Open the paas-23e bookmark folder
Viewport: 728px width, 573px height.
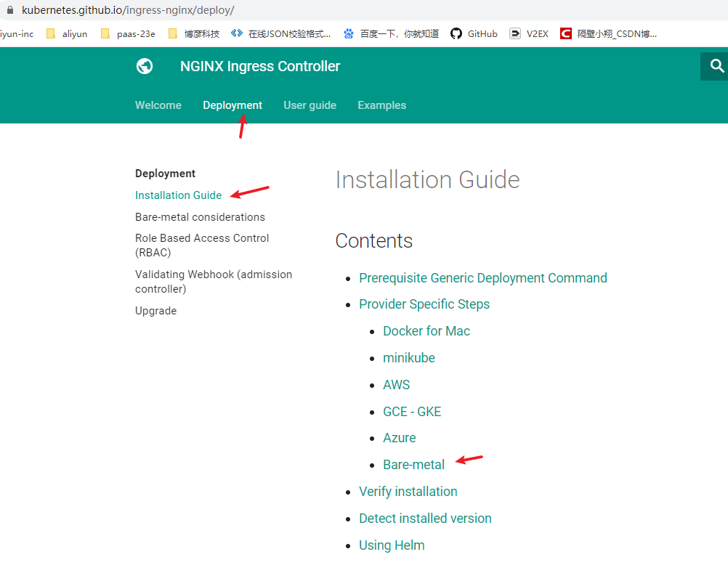click(x=128, y=33)
